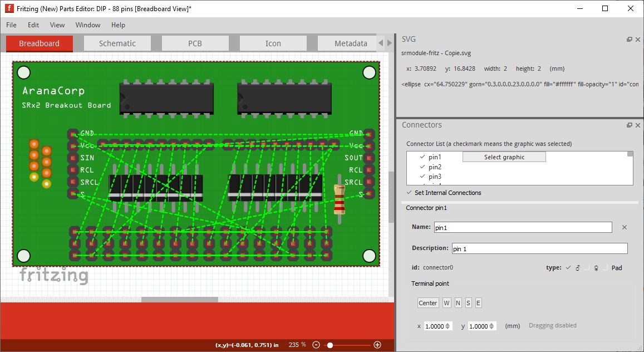The width and height of the screenshot is (644, 352).
Task: Click the zoom out minus icon
Action: (316, 345)
